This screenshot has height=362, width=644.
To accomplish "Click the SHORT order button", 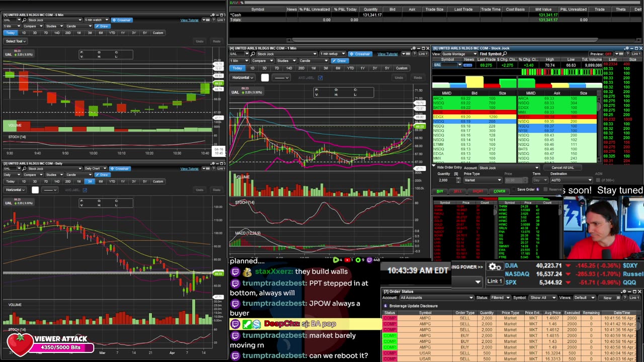I will [x=477, y=191].
